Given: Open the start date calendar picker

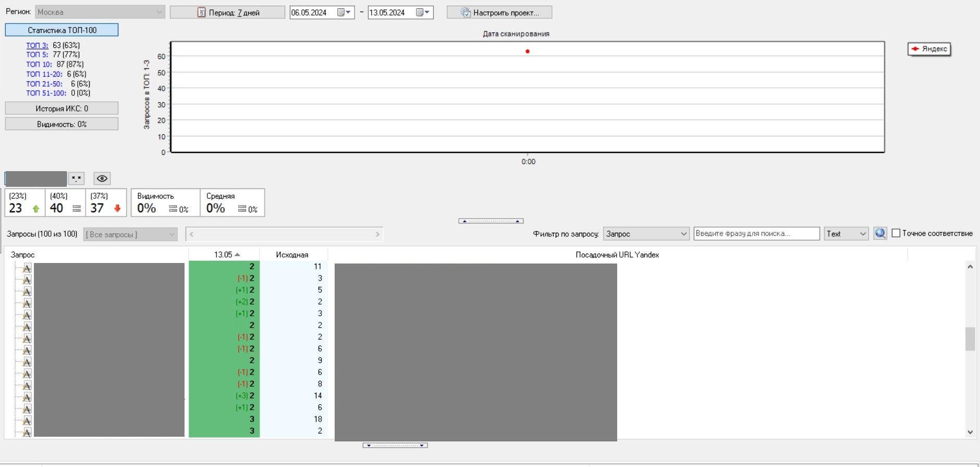Looking at the screenshot, I should click(344, 13).
